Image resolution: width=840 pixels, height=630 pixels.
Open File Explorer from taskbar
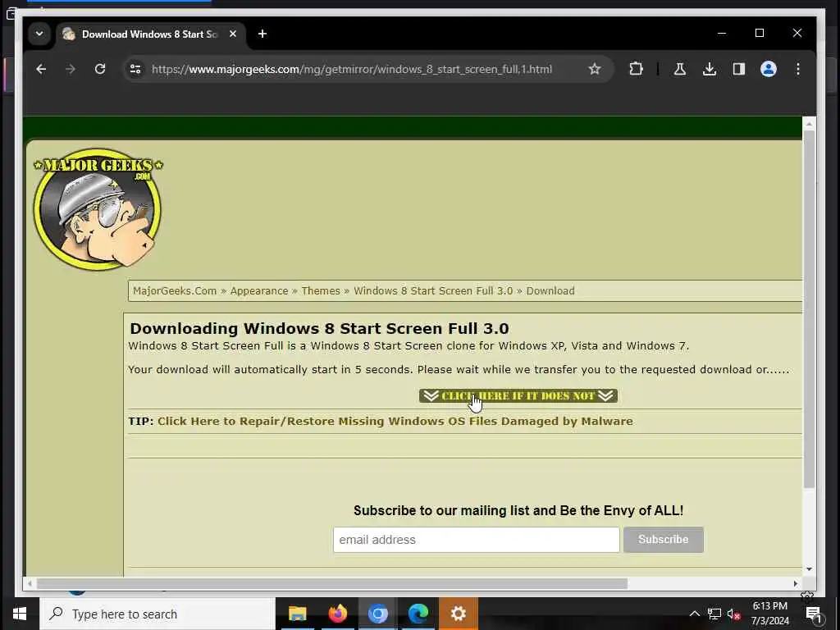(297, 614)
